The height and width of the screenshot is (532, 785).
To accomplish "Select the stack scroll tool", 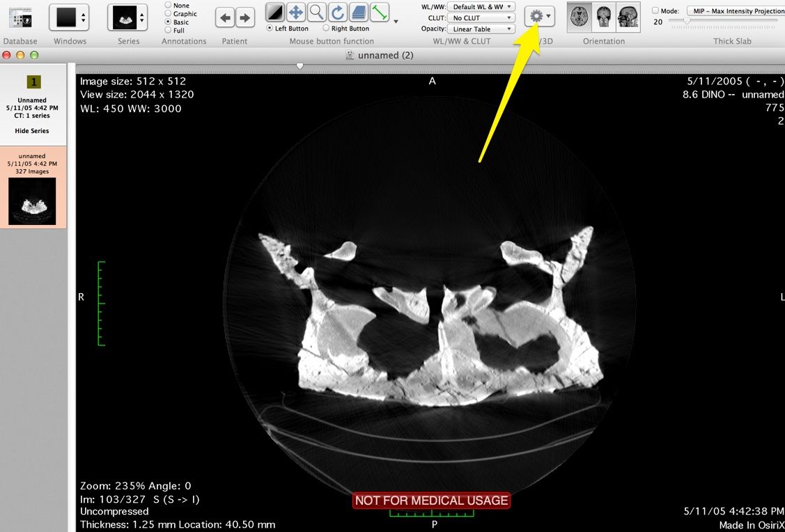I will 357,12.
